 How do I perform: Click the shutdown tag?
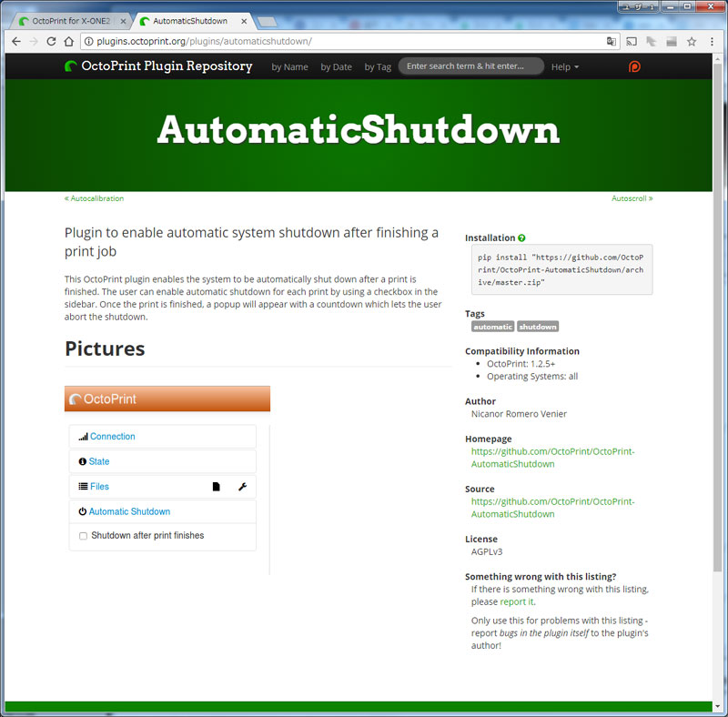click(538, 327)
